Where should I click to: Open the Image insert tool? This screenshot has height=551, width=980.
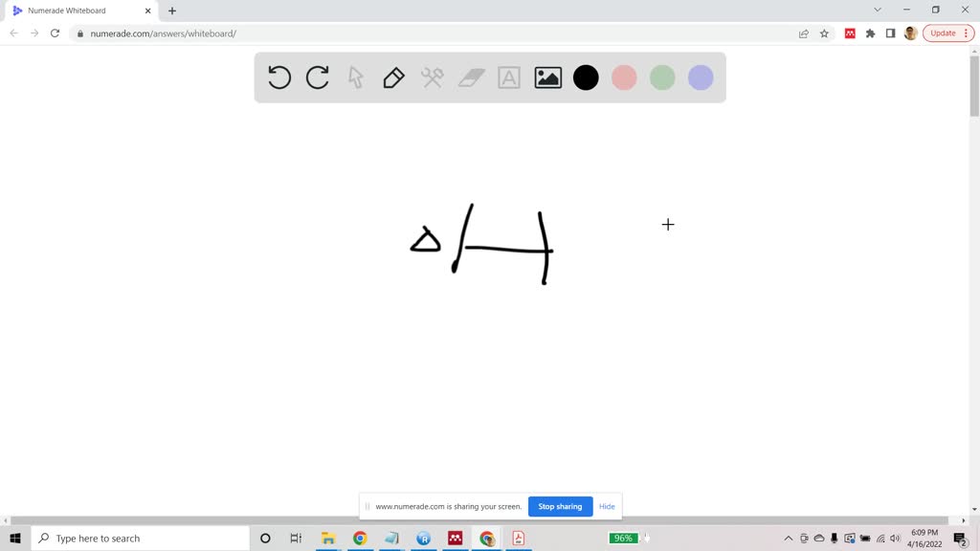tap(546, 77)
